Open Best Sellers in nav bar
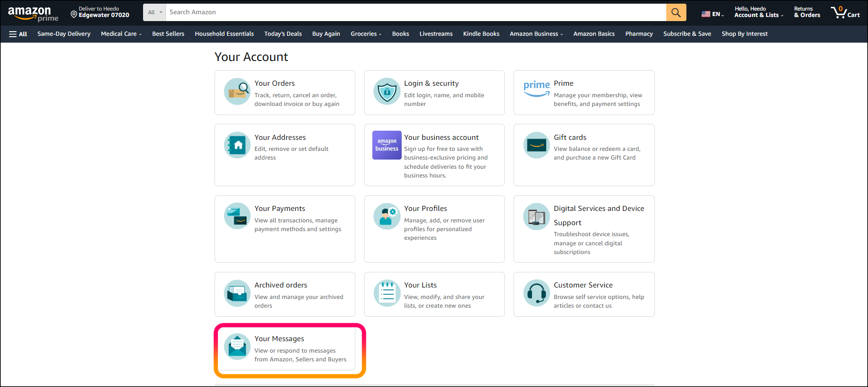 [x=168, y=34]
